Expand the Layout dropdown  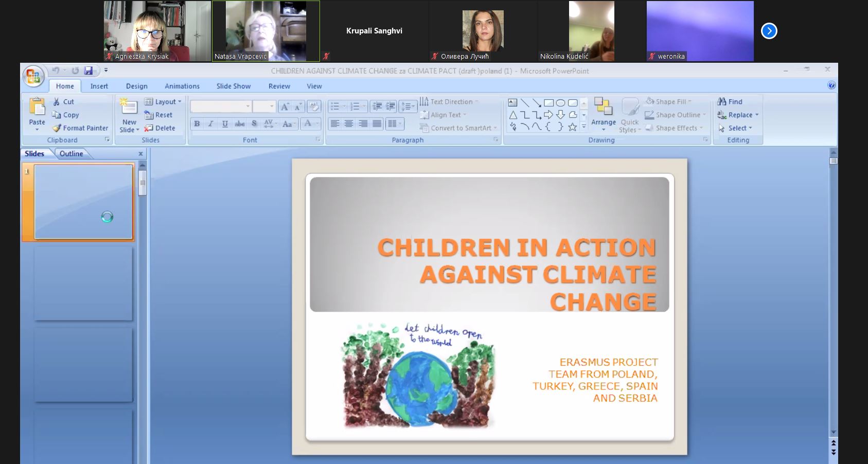164,102
